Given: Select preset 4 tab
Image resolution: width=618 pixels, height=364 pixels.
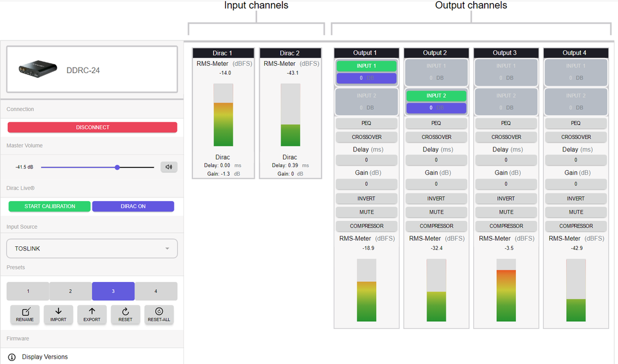Looking at the screenshot, I should [156, 291].
